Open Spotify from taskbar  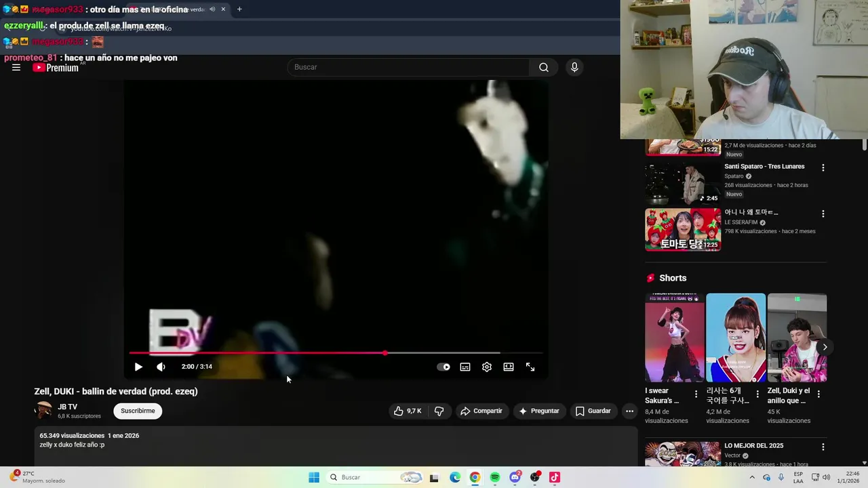pyautogui.click(x=495, y=477)
